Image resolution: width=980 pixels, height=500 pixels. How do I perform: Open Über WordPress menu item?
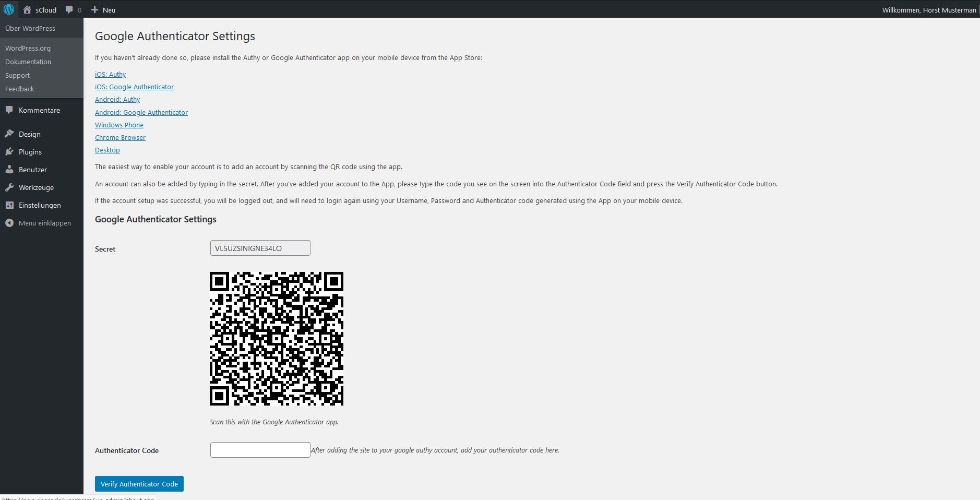30,28
